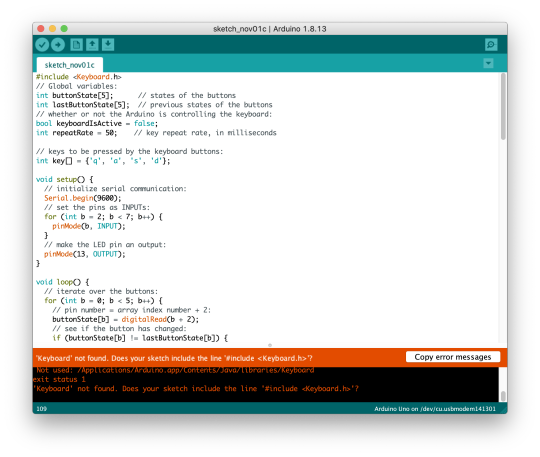Viewport: 540px width, 457px height.
Task: Click the 'for (int b = 0; b < 5; b++)' line
Action: click(103, 301)
